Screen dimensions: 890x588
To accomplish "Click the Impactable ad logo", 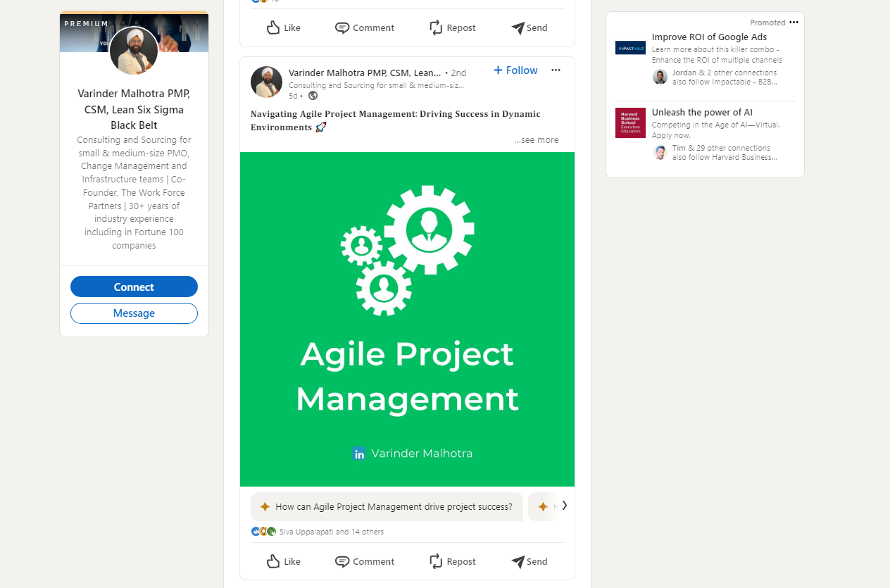I will [630, 48].
